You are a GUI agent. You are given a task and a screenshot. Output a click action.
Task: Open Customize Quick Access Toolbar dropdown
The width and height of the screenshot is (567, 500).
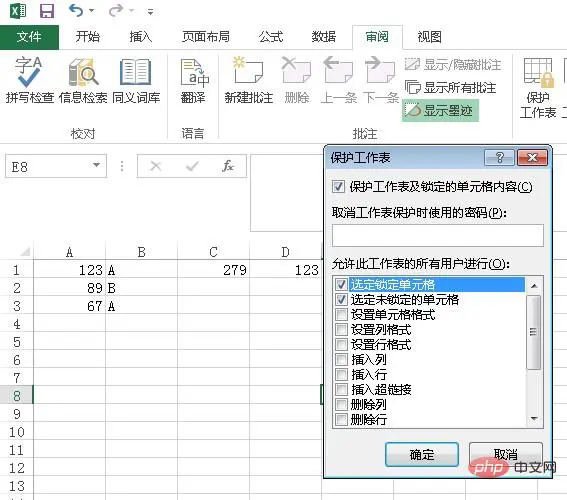pos(150,12)
